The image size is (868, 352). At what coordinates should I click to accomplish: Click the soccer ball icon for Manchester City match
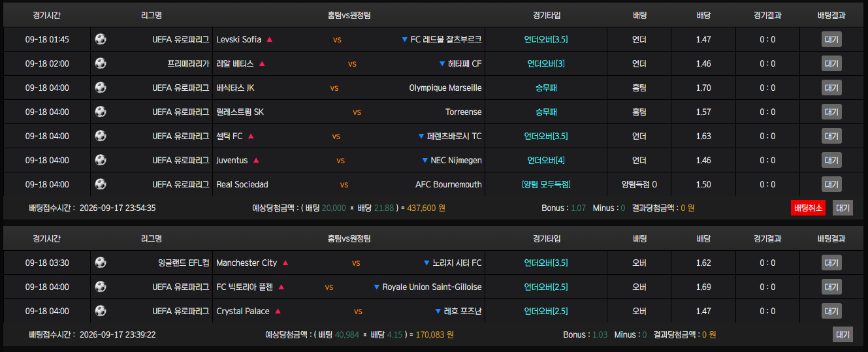click(x=101, y=263)
